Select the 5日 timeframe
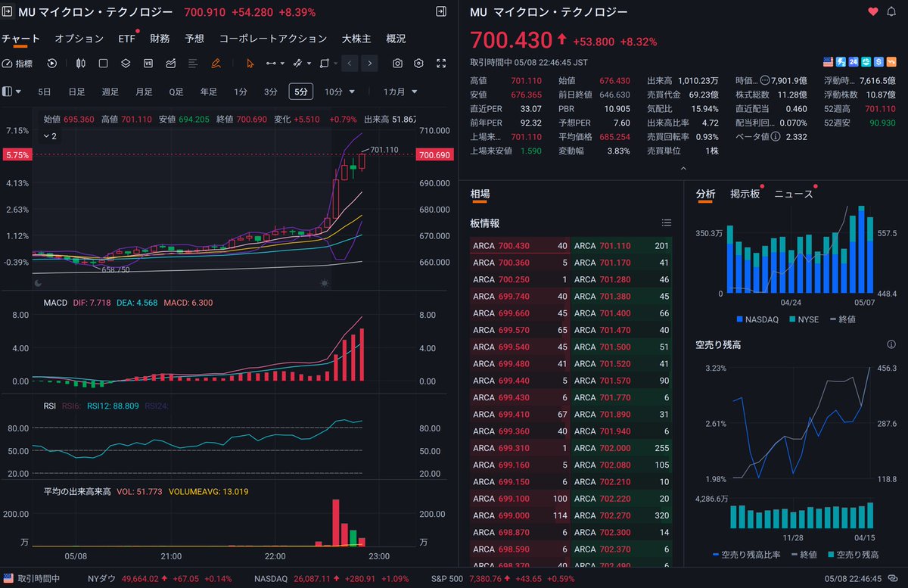This screenshot has height=588, width=908. coord(45,92)
